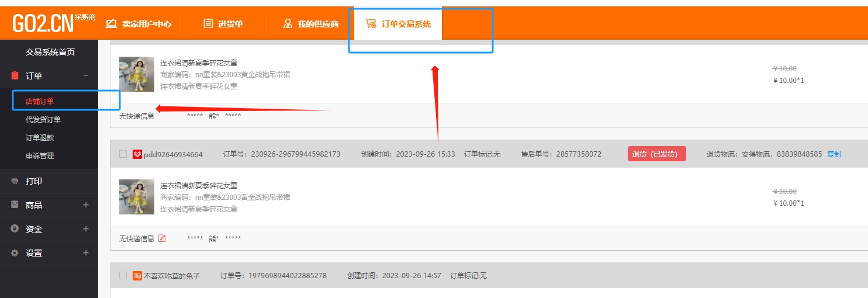Click the 进货单 list icon
Viewport: 868px width, 298px height.
[x=208, y=24]
